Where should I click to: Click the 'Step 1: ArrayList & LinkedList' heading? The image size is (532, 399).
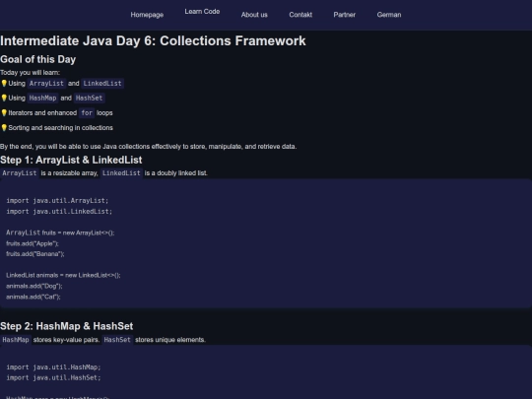tap(71, 160)
